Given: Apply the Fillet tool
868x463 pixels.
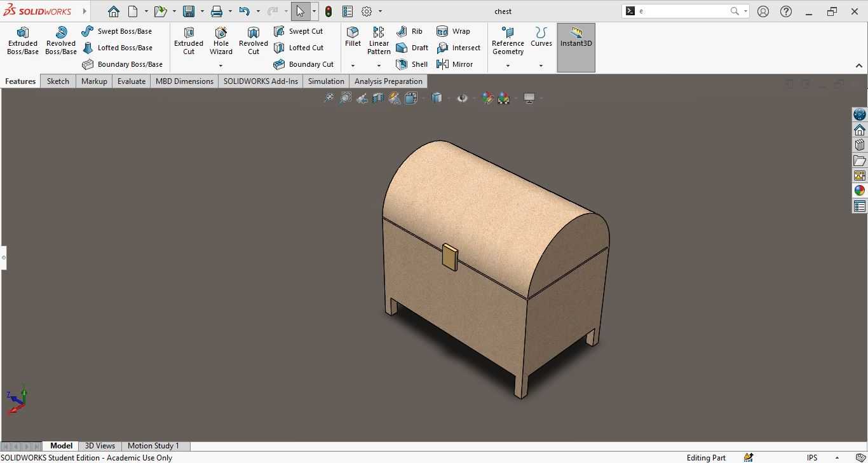Looking at the screenshot, I should coord(353,37).
